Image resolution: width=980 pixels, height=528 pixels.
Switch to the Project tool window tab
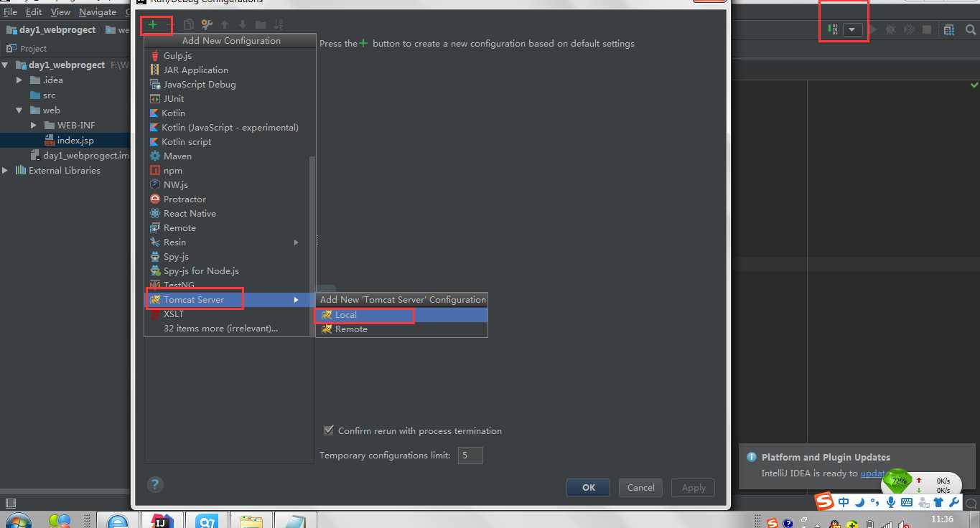(x=27, y=48)
